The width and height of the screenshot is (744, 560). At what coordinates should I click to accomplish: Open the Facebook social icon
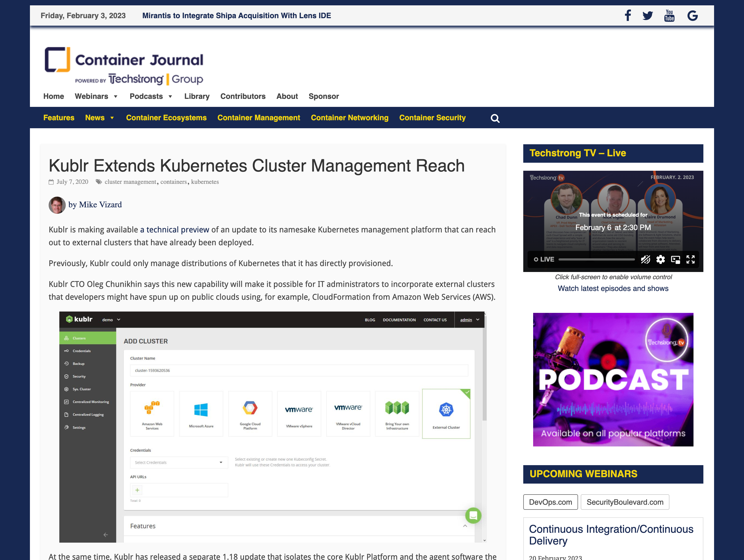click(x=628, y=15)
